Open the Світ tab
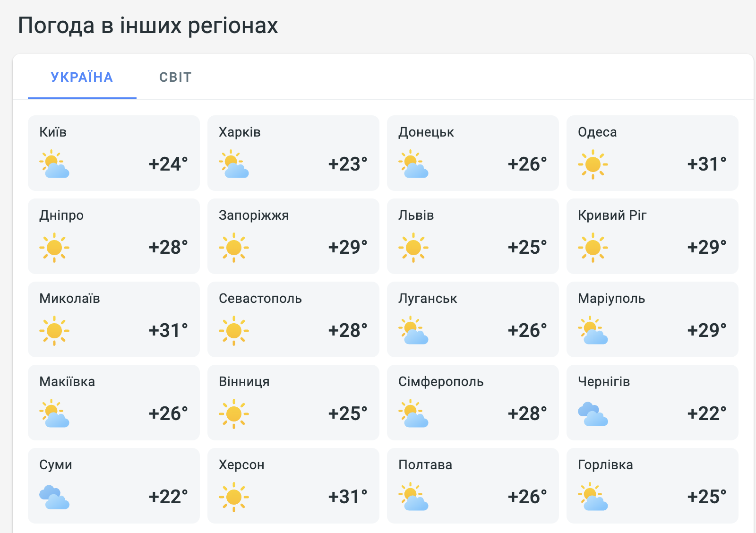756x533 pixels. 175,77
